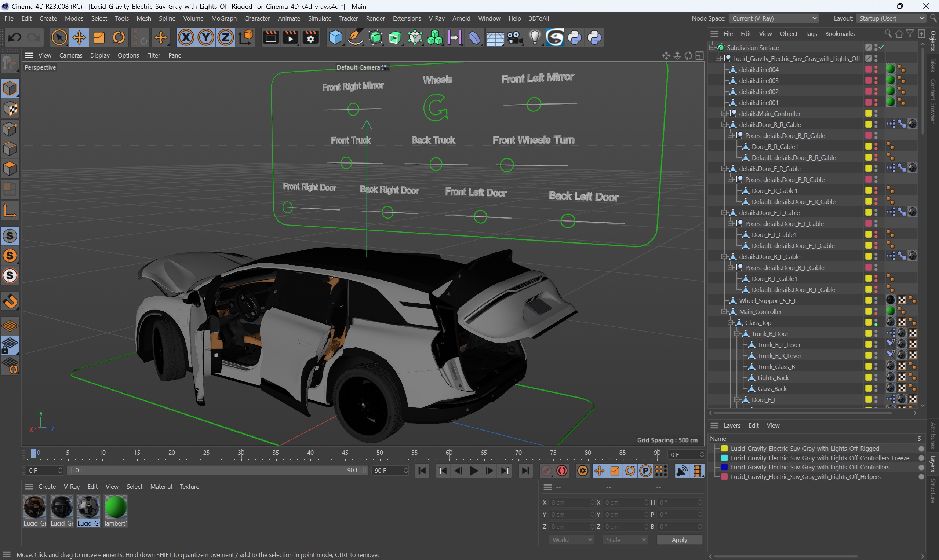Open the Node Space dropdown
939x560 pixels.
(x=774, y=18)
